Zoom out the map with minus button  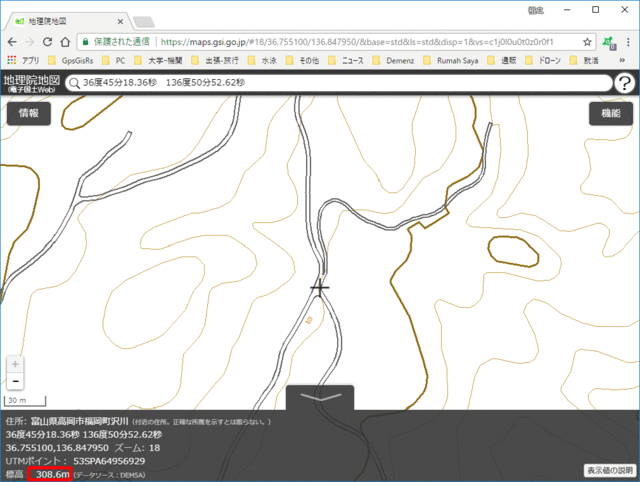point(15,381)
